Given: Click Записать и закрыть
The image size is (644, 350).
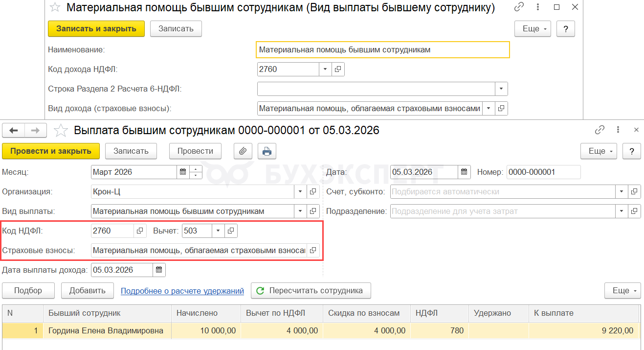Looking at the screenshot, I should pyautogui.click(x=96, y=29).
